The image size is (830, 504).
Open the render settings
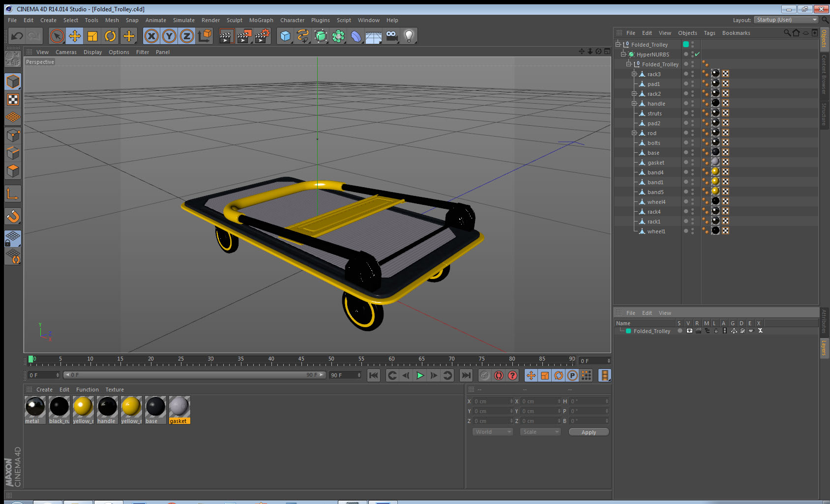coord(263,36)
